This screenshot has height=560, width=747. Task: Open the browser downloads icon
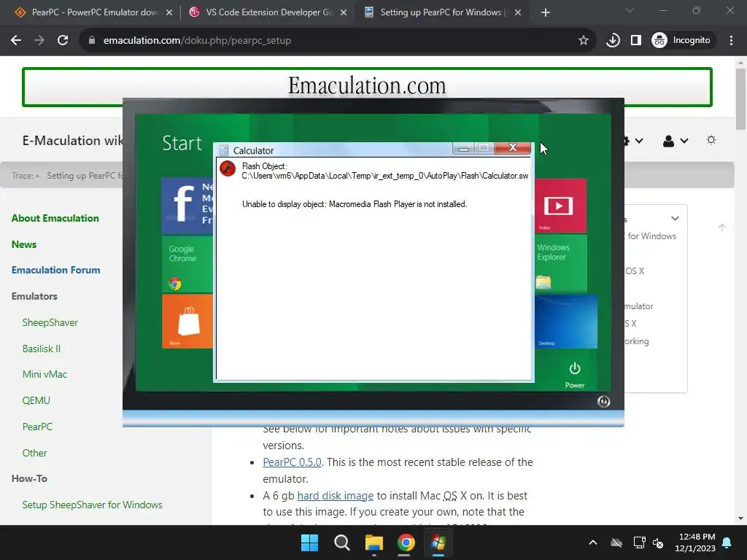point(613,41)
